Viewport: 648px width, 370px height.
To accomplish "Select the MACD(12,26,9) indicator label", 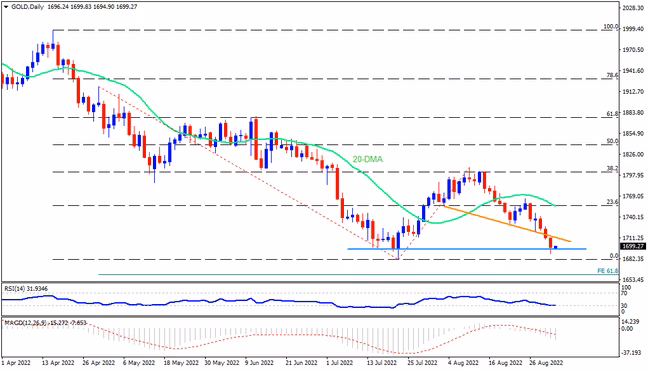I will [45, 322].
